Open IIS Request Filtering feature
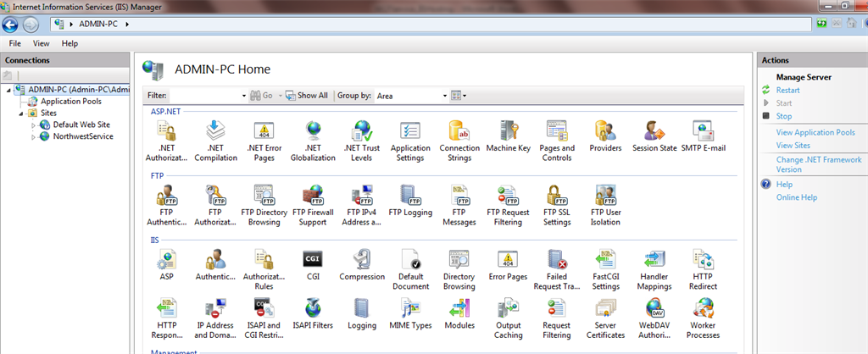 (557, 318)
